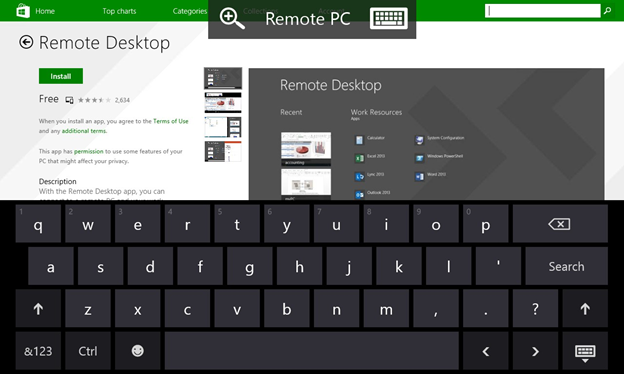Click the Store search magnifier icon
The image size is (624, 374).
point(607,11)
